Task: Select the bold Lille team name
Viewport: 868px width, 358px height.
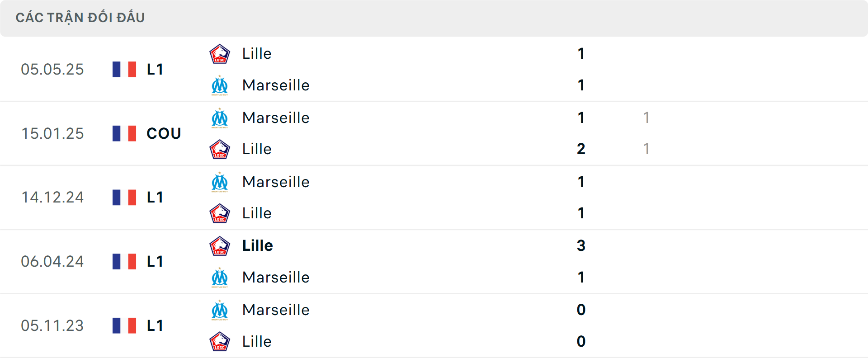Action: (256, 245)
